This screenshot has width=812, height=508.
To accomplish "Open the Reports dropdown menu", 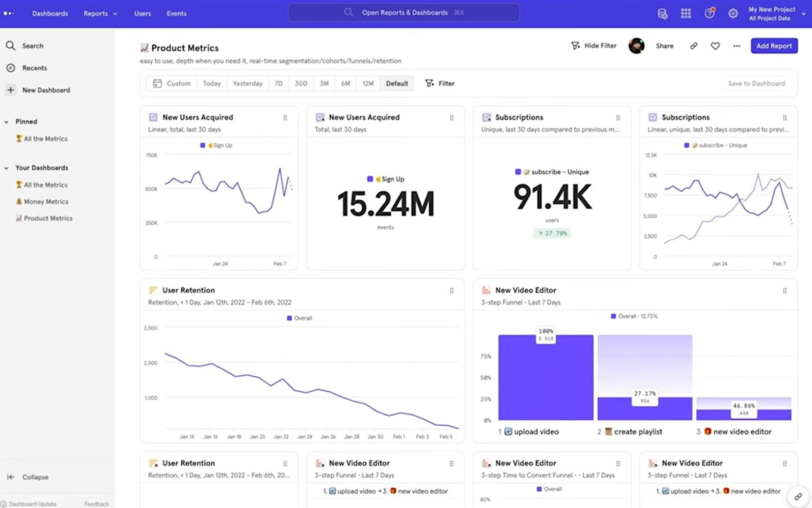I will [x=100, y=13].
